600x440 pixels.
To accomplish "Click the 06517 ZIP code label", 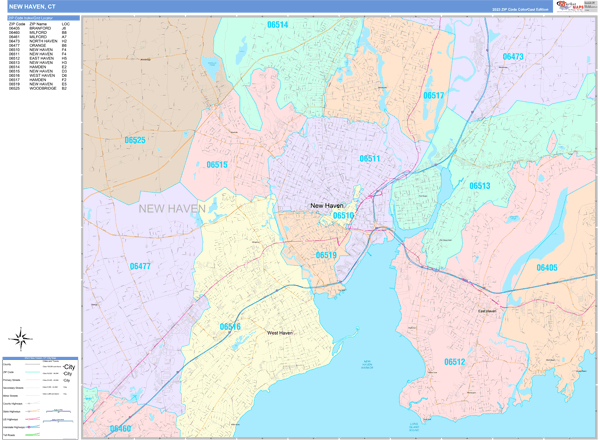I will tap(433, 96).
